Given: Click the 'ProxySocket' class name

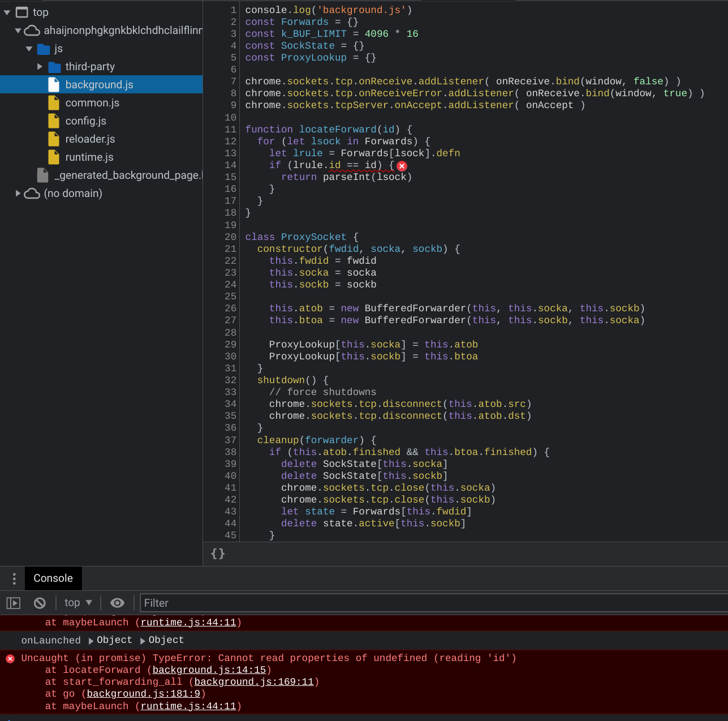Looking at the screenshot, I should (313, 237).
